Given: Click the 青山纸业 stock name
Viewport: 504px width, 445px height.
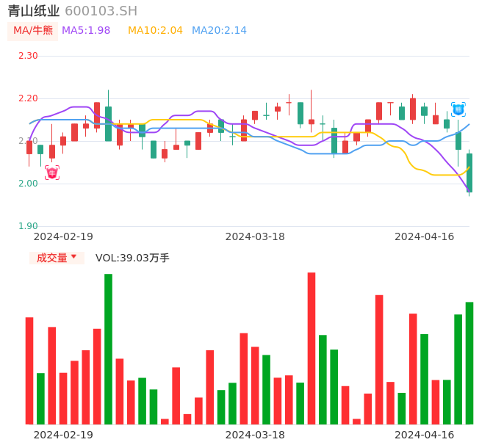Looking at the screenshot, I should (34, 11).
